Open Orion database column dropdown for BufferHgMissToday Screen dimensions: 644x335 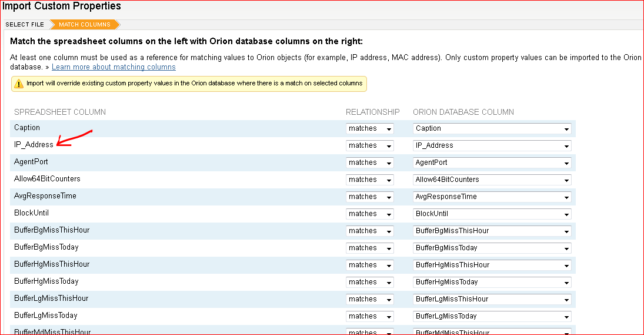(x=492, y=282)
